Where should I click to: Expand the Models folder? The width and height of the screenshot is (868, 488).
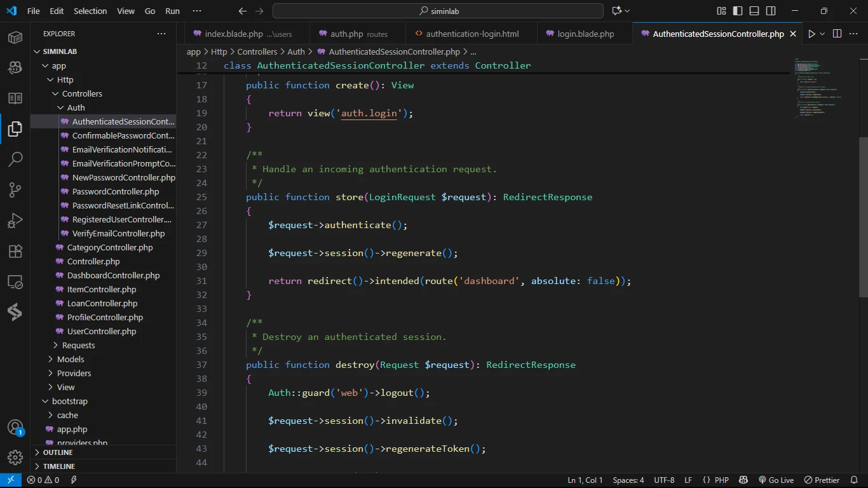pyautogui.click(x=71, y=359)
